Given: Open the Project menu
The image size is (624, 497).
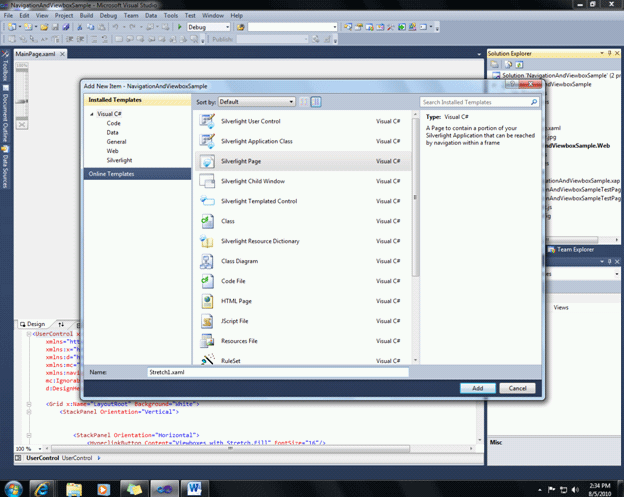Looking at the screenshot, I should pos(64,16).
